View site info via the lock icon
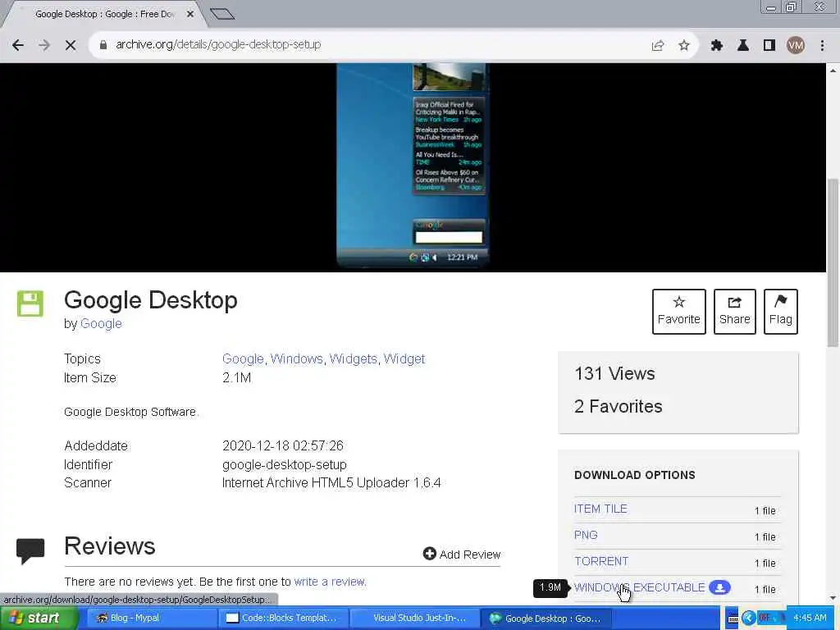Image resolution: width=840 pixels, height=630 pixels. [103, 45]
